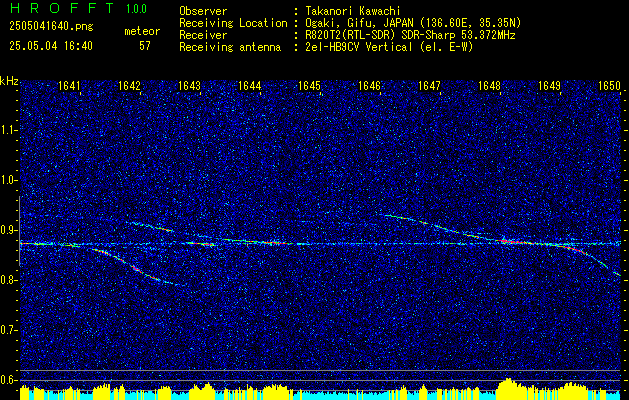629x400 pixels.
Task: Select the 1645 time marker
Action: point(309,86)
